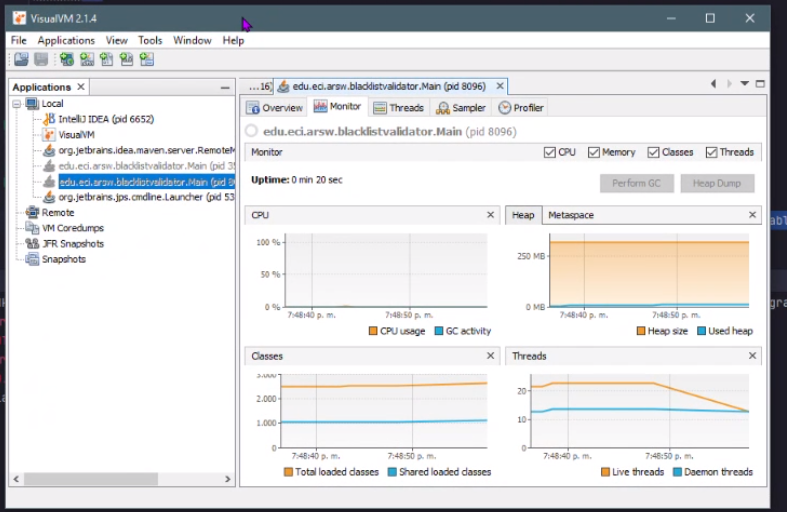Maximize the document window area
Viewport: 787px width, 512px height.
point(760,84)
